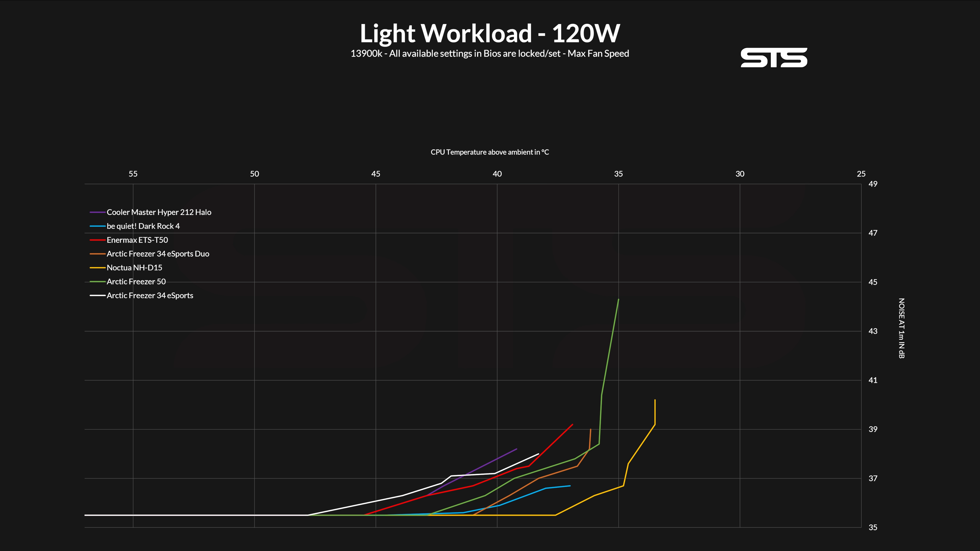Click the orange legend line swatch
The image size is (980, 551).
(97, 254)
